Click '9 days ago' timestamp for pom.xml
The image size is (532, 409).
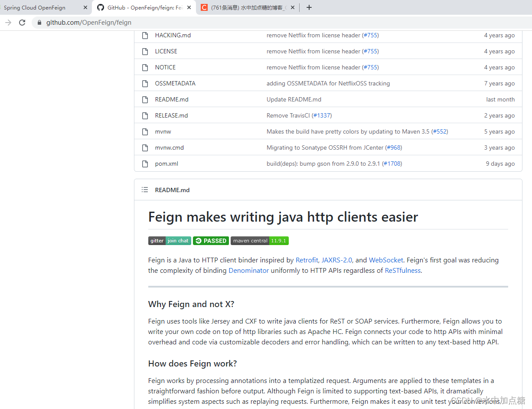tap(500, 164)
